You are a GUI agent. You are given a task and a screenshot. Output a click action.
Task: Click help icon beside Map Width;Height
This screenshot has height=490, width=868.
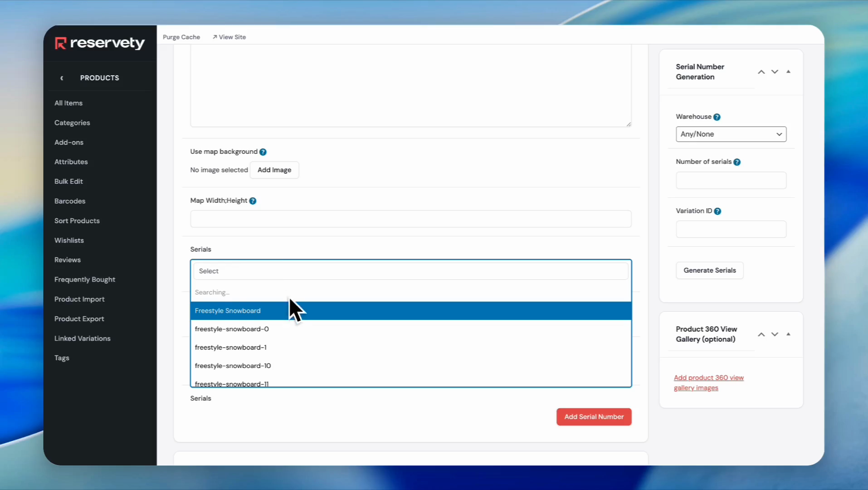[x=253, y=201]
